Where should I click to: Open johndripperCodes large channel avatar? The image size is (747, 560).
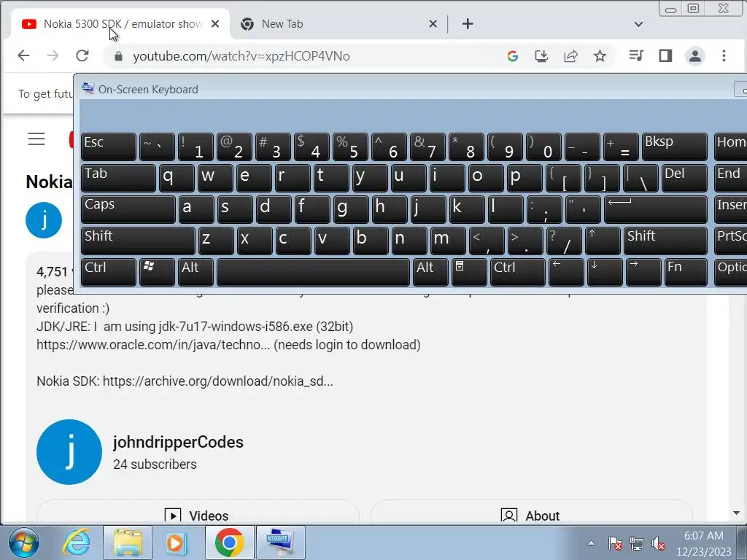[x=69, y=452]
